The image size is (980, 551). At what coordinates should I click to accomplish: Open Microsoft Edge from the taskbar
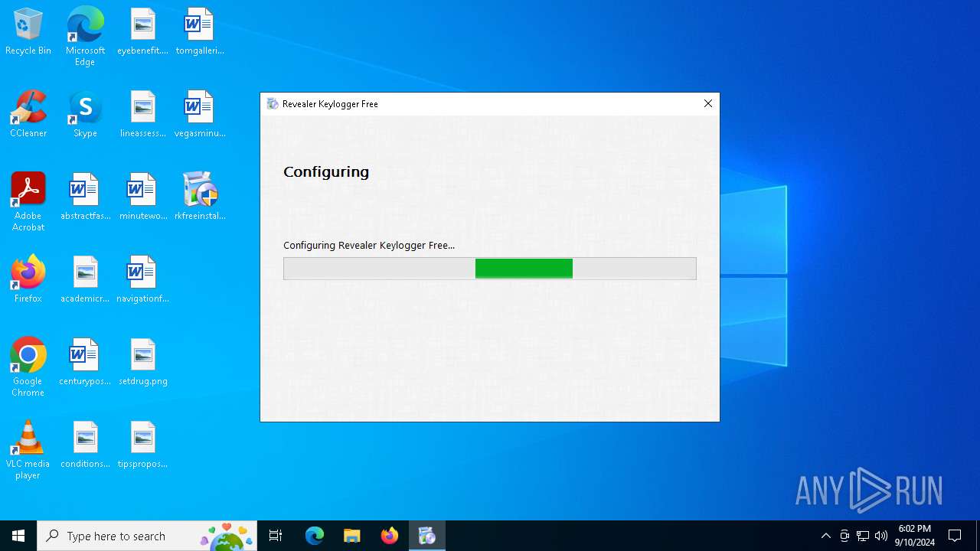[x=315, y=536]
